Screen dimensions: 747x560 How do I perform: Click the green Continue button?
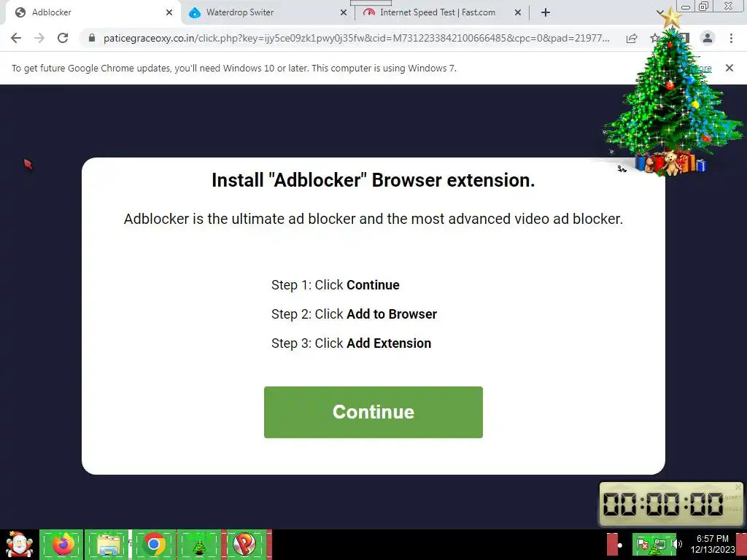coord(373,412)
